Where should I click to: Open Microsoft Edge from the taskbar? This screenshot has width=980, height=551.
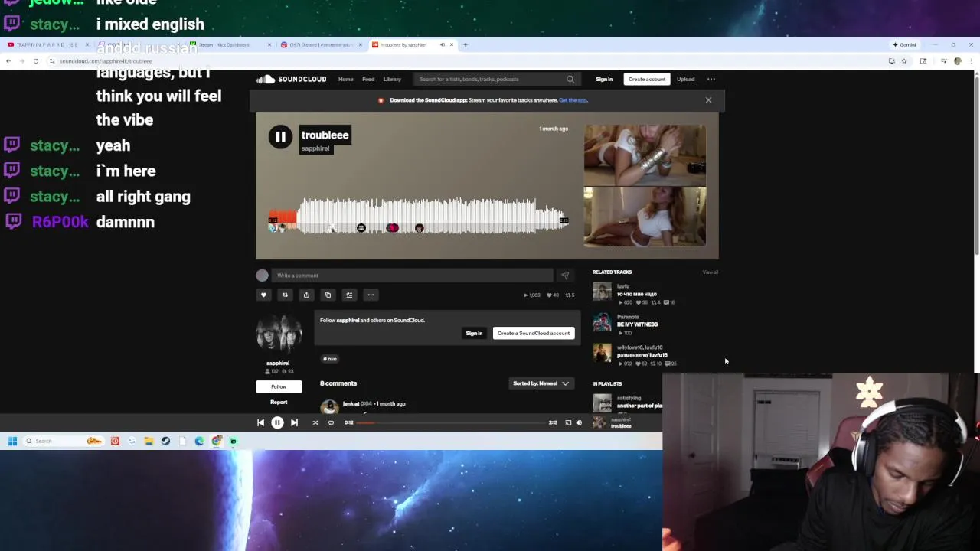(199, 441)
